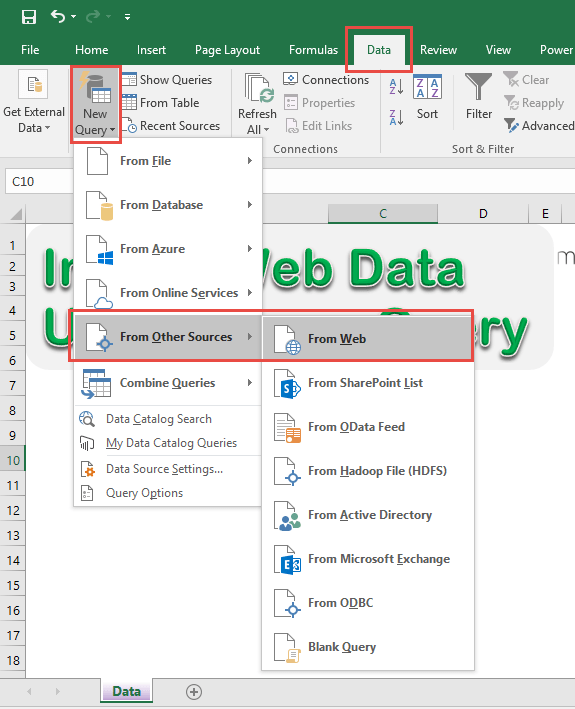
Task: Click the Undo arrow icon
Action: pyautogui.click(x=58, y=17)
